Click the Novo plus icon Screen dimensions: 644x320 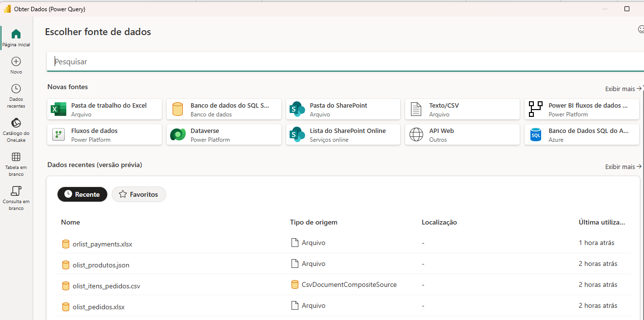[16, 61]
